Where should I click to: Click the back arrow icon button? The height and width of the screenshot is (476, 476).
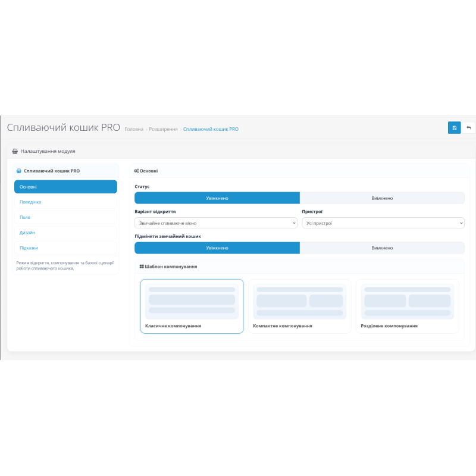coord(468,127)
